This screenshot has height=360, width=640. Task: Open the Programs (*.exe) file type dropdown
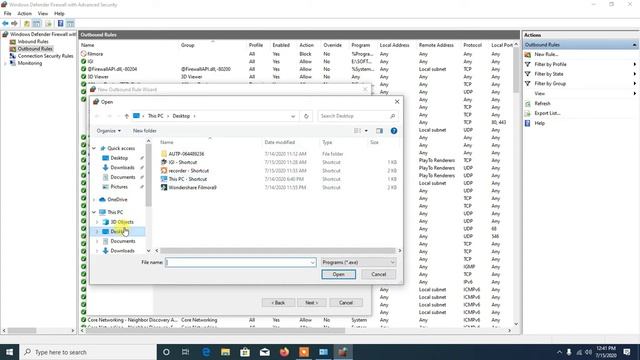coord(358,262)
